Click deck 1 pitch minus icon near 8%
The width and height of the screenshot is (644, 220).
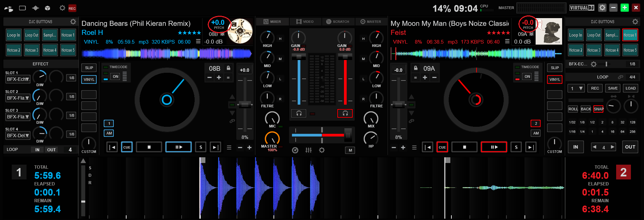click(240, 148)
